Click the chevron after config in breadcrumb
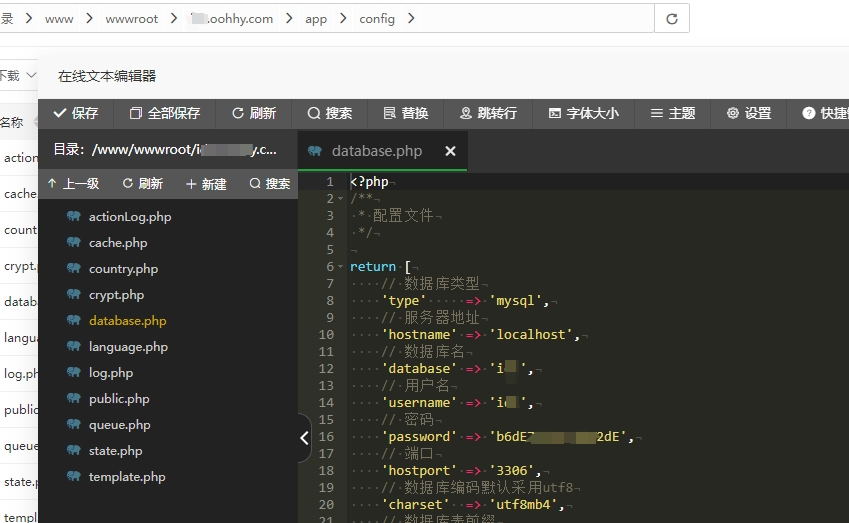The height and width of the screenshot is (523, 849). click(x=411, y=18)
